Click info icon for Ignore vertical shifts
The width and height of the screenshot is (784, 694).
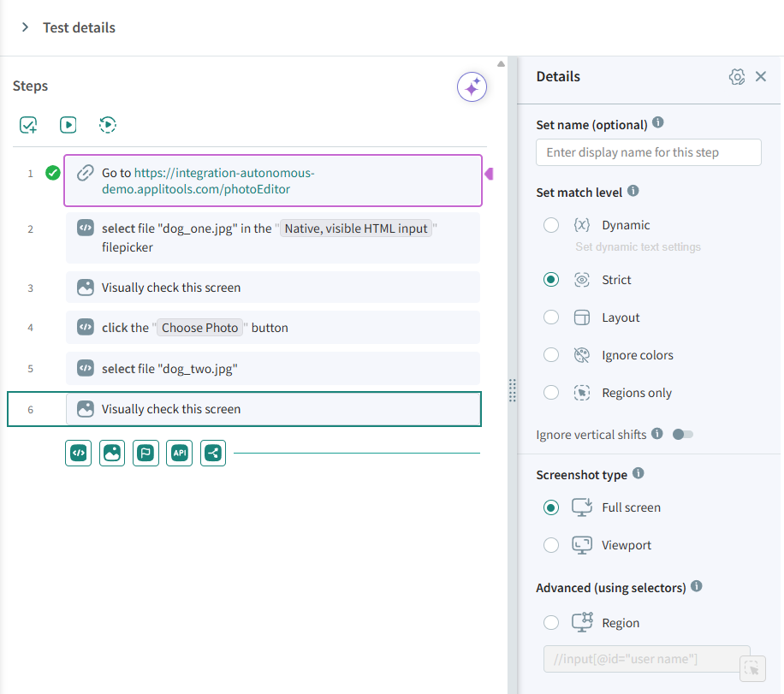click(657, 434)
